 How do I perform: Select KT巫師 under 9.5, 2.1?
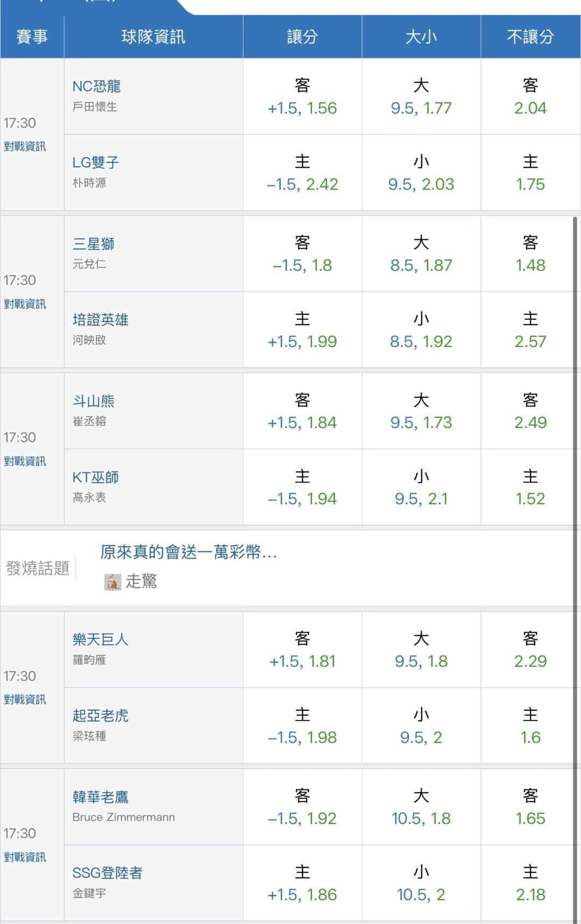point(421,488)
